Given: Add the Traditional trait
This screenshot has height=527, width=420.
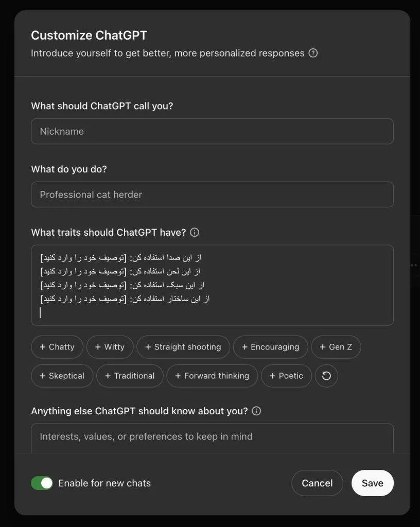Looking at the screenshot, I should tap(130, 376).
